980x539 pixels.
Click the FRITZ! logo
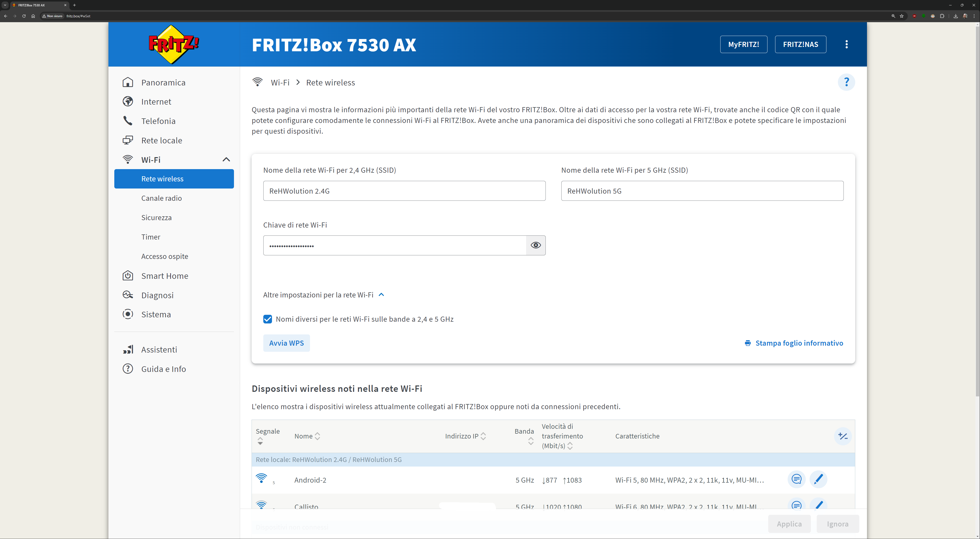click(x=173, y=44)
